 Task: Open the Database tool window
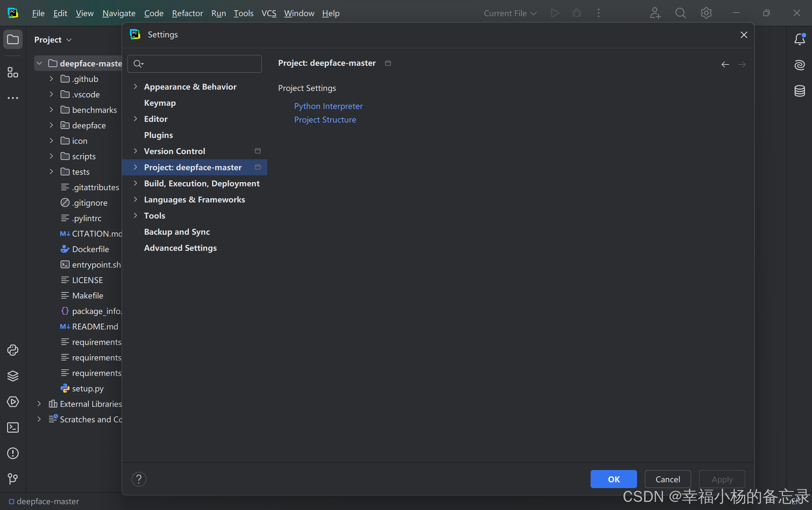(799, 91)
